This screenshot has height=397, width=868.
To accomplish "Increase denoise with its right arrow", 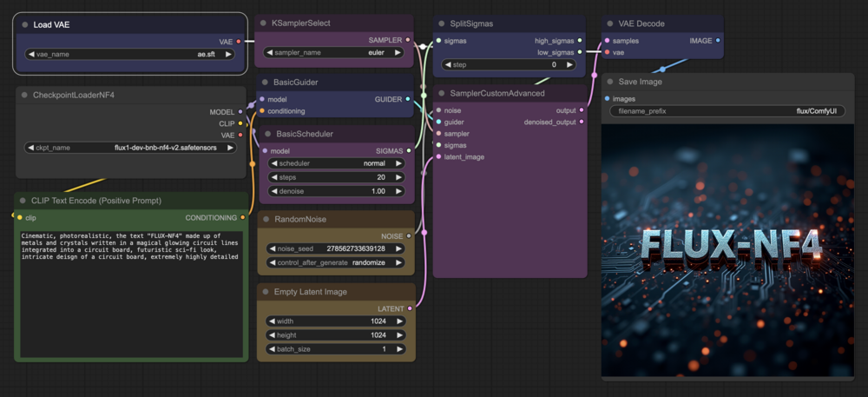I will [x=398, y=191].
